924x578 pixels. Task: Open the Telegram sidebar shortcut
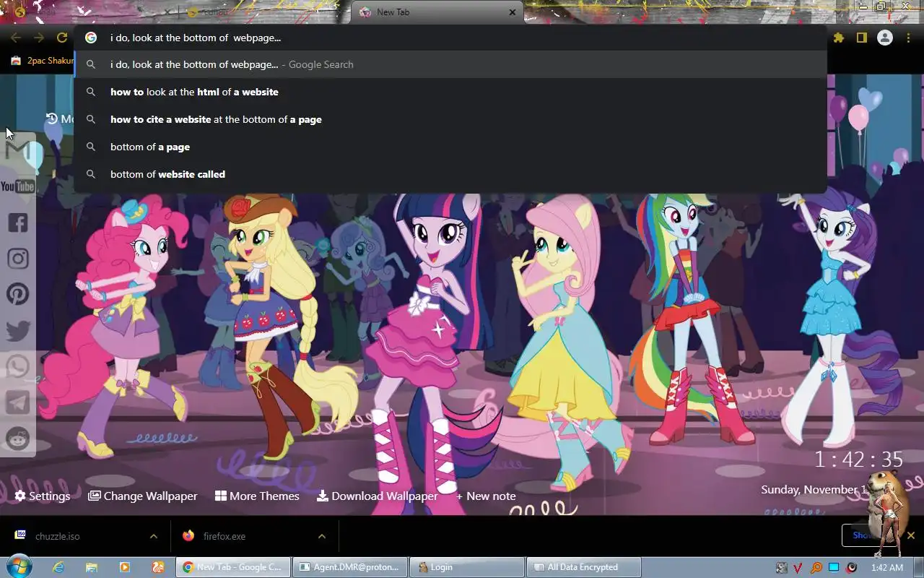click(x=18, y=402)
